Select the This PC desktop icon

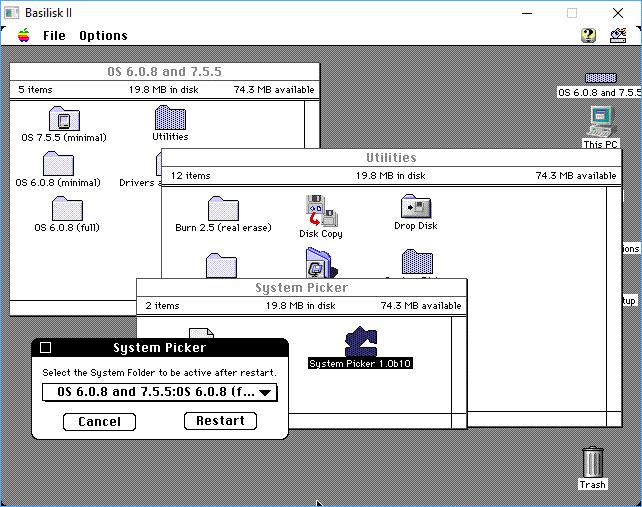pos(601,122)
